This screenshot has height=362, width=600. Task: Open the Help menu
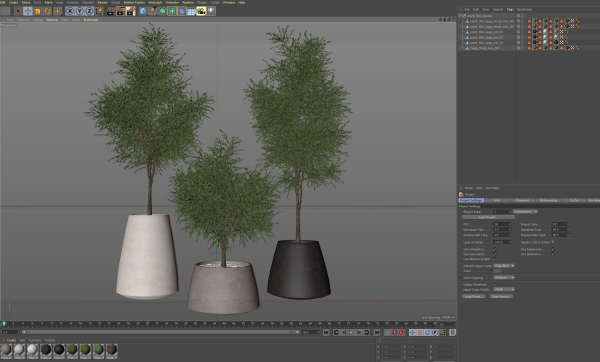pyautogui.click(x=241, y=2)
